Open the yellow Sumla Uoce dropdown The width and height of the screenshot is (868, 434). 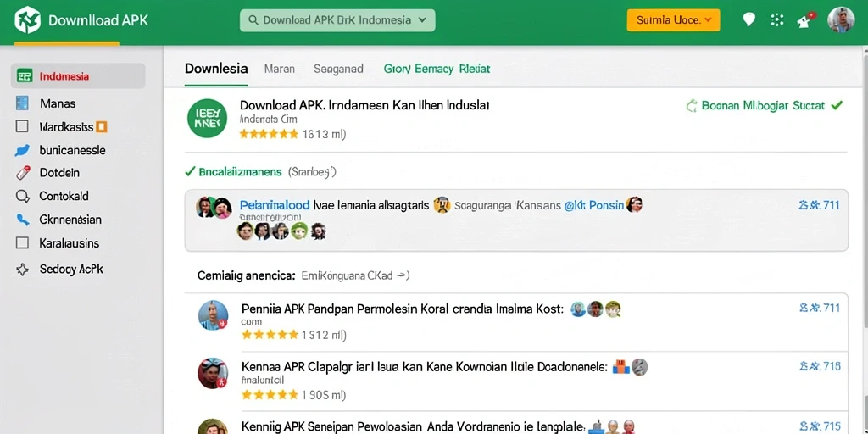click(673, 20)
